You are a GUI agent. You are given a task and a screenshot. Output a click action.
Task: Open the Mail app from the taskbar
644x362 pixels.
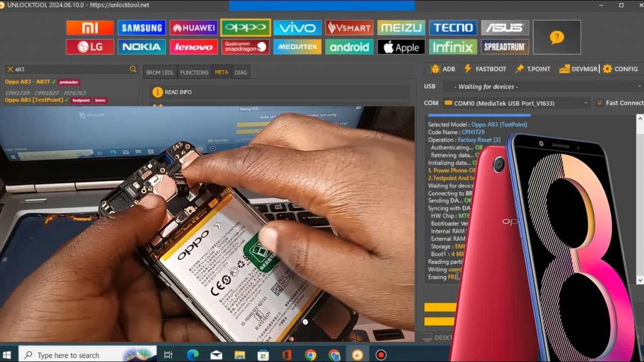coord(216,355)
